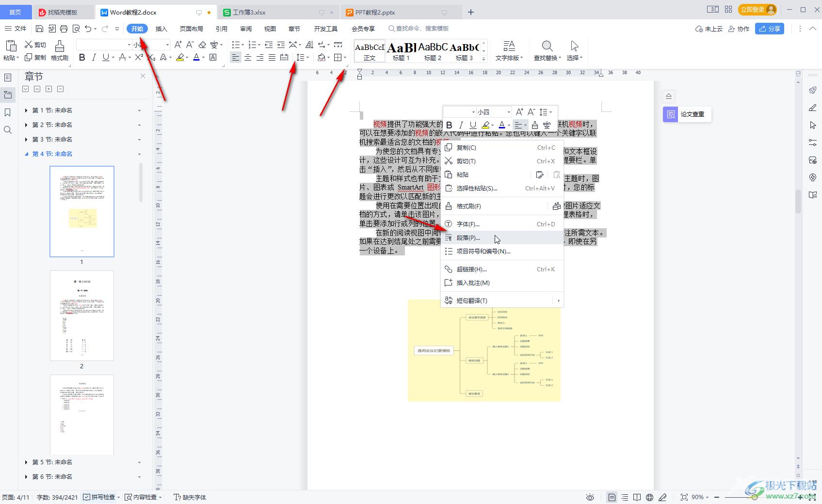Viewport: 822px width, 504px height.
Task: Select 项目符号和编号(N)... context menu item
Action: [502, 251]
